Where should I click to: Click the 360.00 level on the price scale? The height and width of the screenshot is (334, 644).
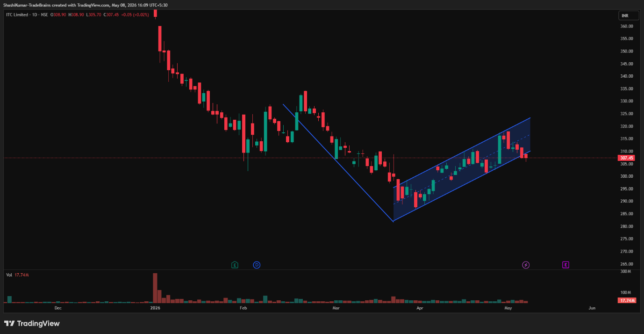click(627, 26)
